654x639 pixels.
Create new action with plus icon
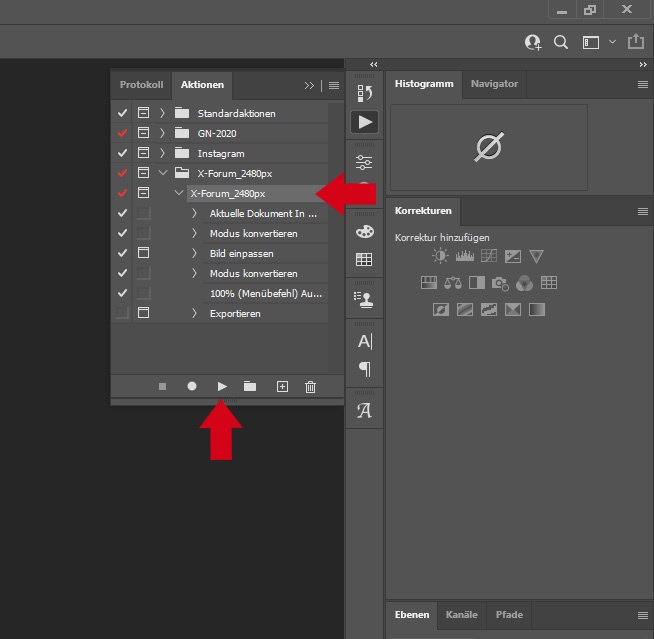click(282, 386)
